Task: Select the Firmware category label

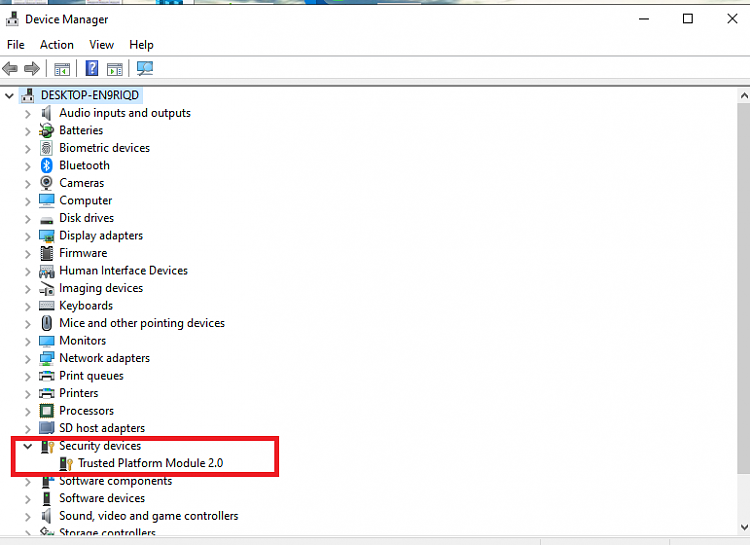Action: [83, 253]
